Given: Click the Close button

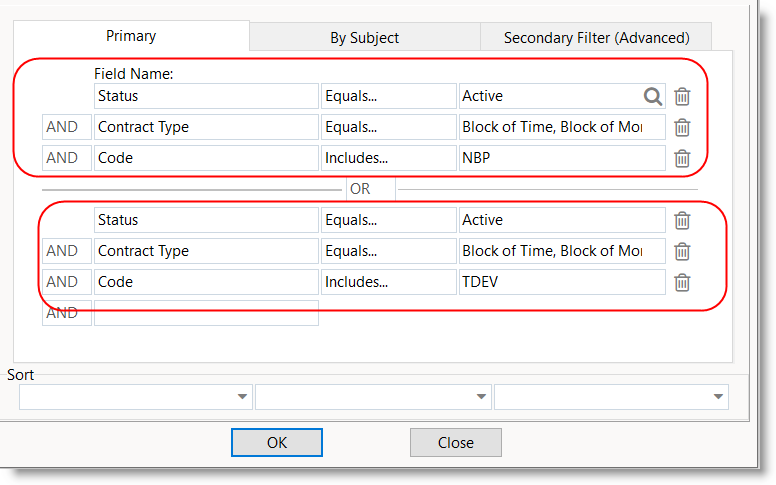Looking at the screenshot, I should (455, 442).
